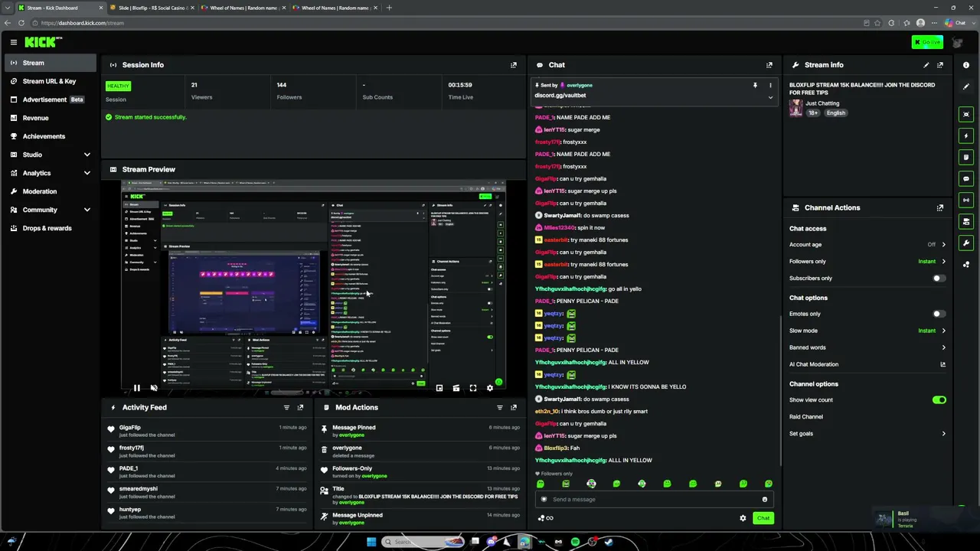Click Raid Channel option
The width and height of the screenshot is (980, 551).
click(806, 417)
